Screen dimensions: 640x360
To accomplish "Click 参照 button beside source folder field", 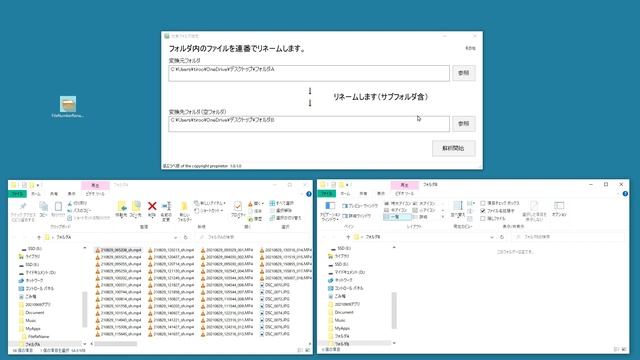I will click(x=463, y=73).
